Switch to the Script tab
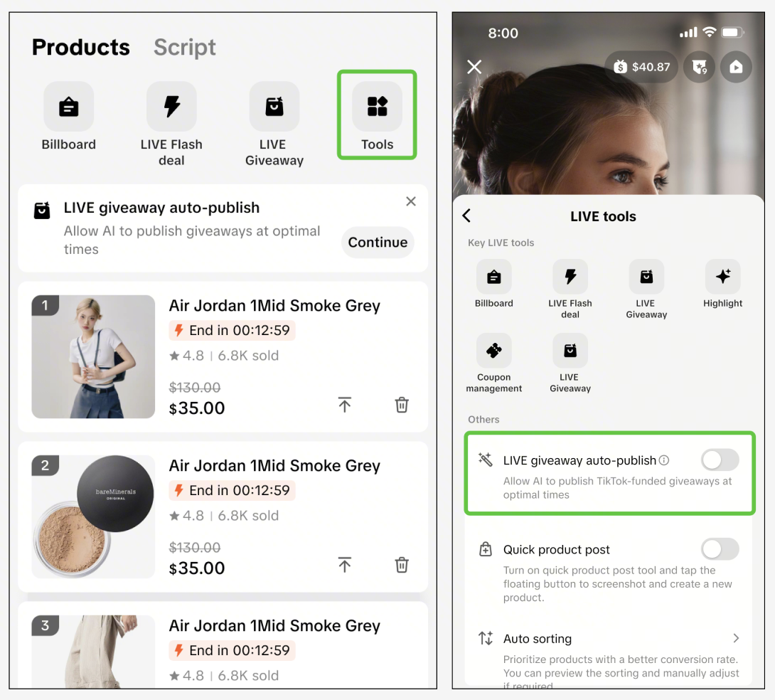Screen dimensions: 775x700 click(185, 48)
